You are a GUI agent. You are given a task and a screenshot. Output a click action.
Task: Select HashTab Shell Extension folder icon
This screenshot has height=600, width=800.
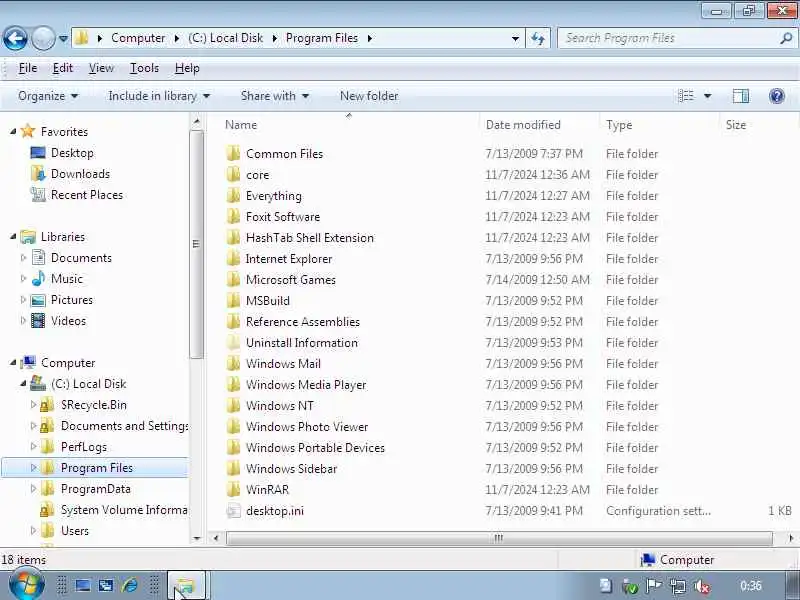click(233, 238)
